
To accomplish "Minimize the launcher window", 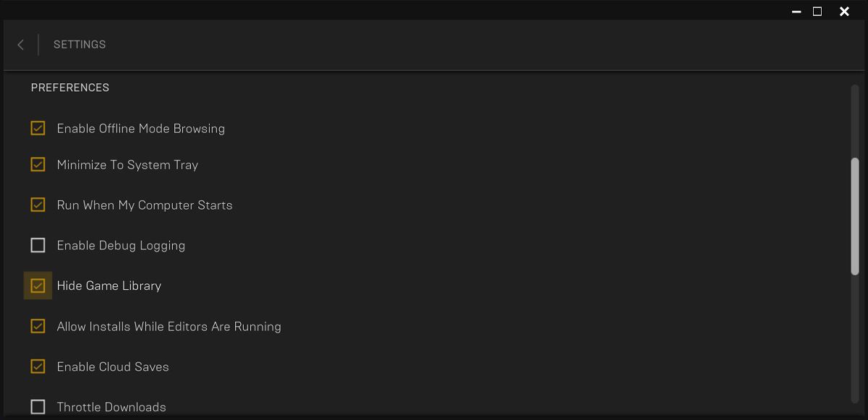I will pos(796,12).
